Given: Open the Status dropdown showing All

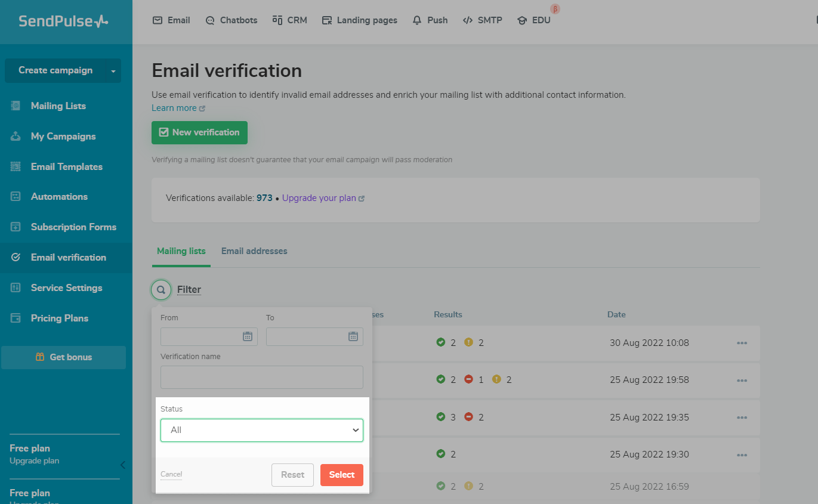Looking at the screenshot, I should pos(262,430).
